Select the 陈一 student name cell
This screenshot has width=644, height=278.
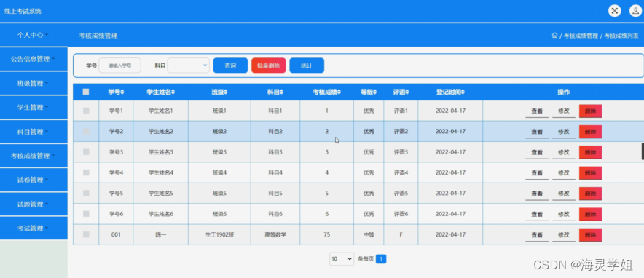160,234
